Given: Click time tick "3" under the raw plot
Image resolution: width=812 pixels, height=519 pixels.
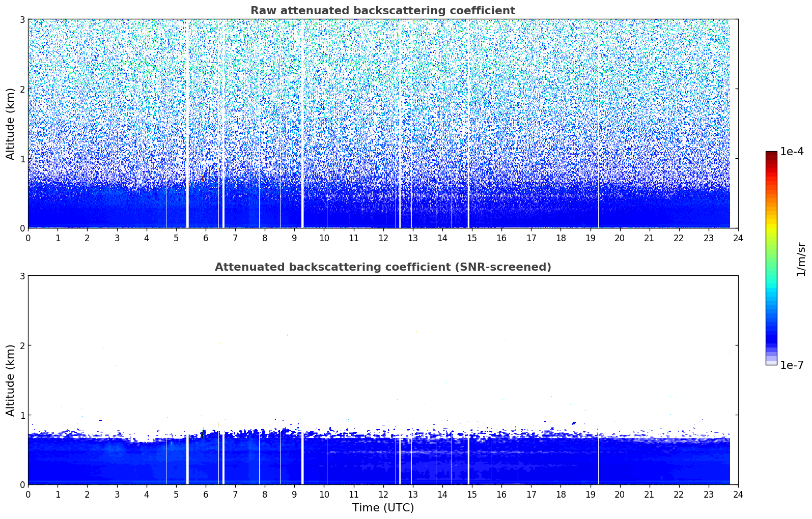Looking at the screenshot, I should coord(117,238).
